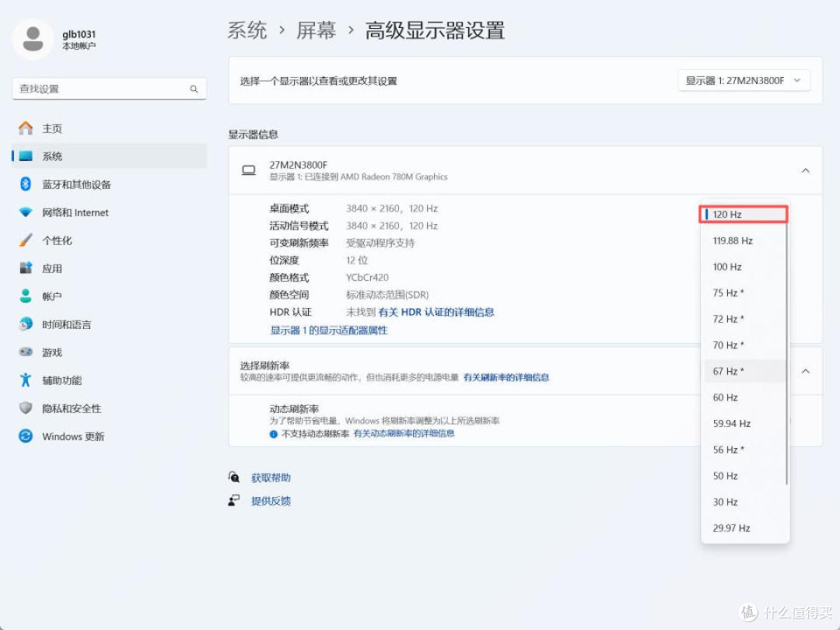Choose 59.94 Hz option
The width and height of the screenshot is (840, 630).
(744, 424)
